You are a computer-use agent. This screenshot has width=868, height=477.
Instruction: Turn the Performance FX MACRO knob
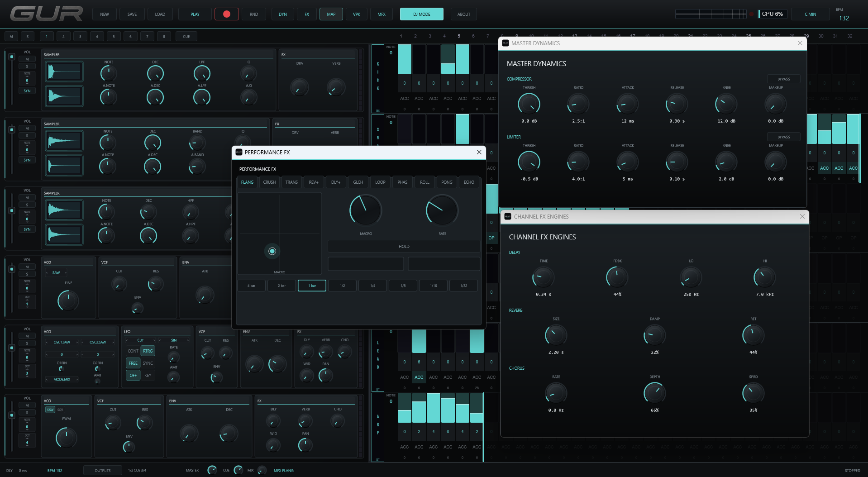click(366, 210)
